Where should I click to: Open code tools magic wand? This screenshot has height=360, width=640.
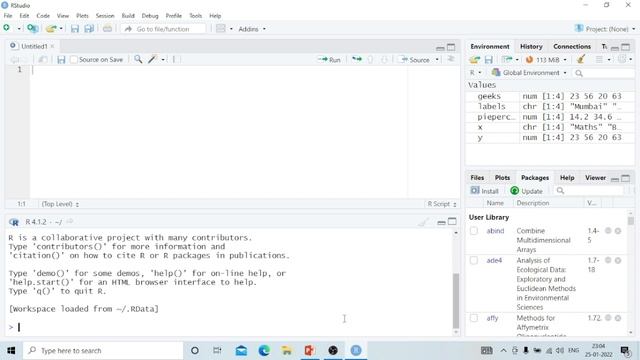[153, 60]
